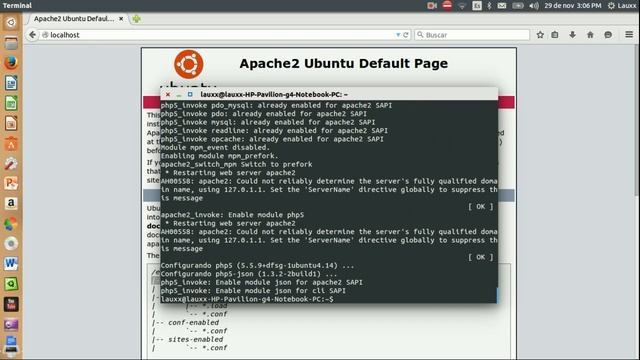This screenshot has height=360, width=640.
Task: Open the URL history dropdown arrow
Action: click(x=398, y=35)
